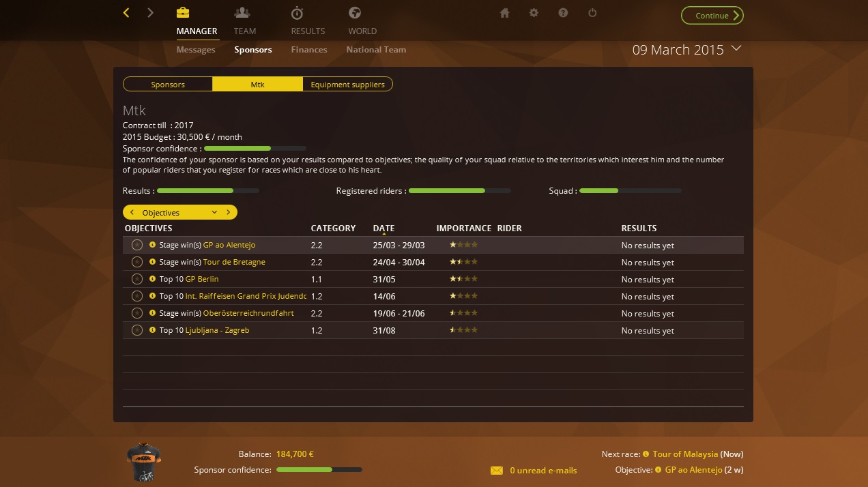The height and width of the screenshot is (487, 868).
Task: Click the power quit icon
Action: point(592,13)
